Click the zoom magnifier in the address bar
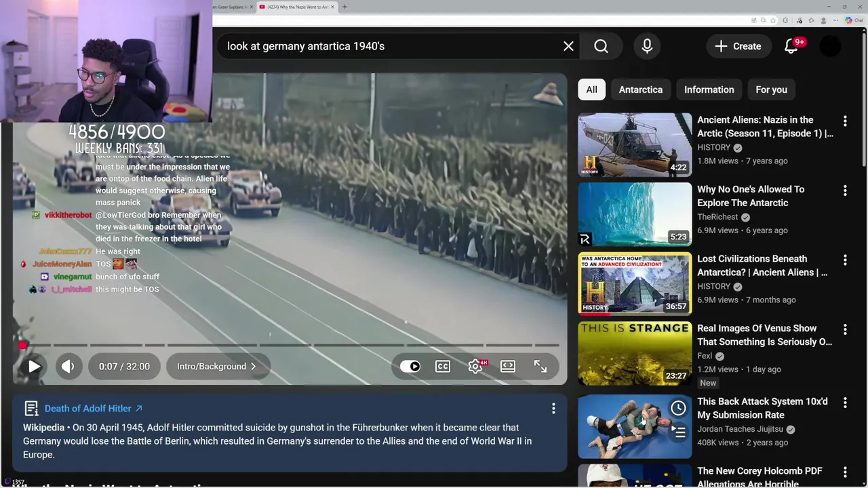 tap(764, 20)
